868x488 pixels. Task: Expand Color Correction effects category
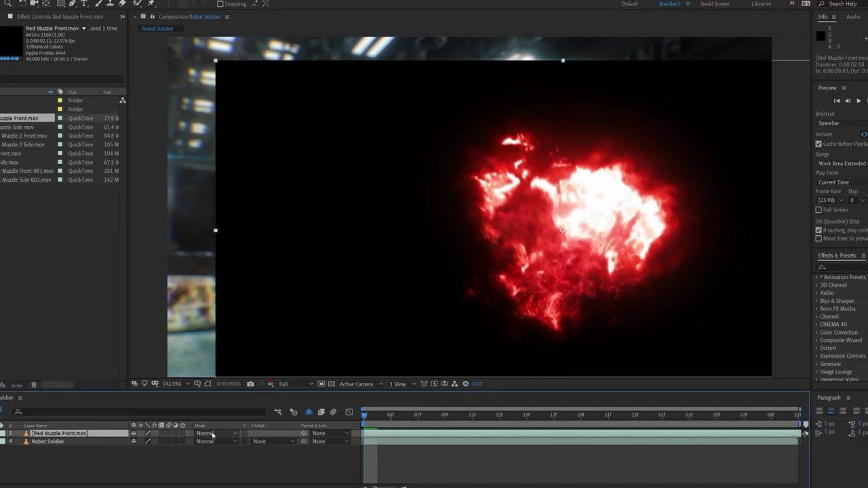point(838,332)
